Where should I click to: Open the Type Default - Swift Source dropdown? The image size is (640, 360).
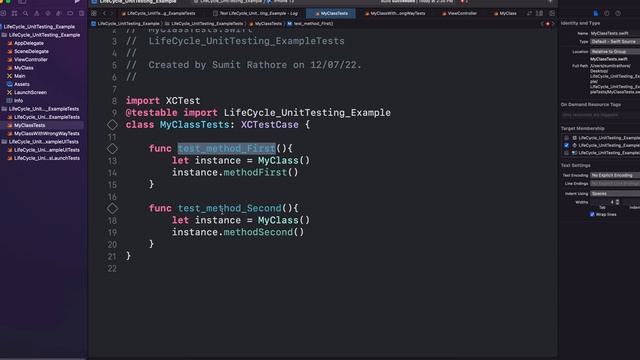pyautogui.click(x=615, y=42)
